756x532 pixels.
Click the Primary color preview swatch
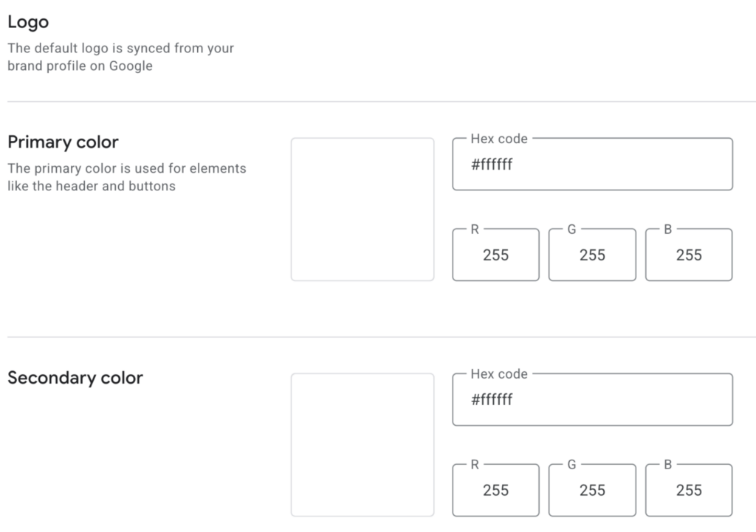(x=362, y=209)
